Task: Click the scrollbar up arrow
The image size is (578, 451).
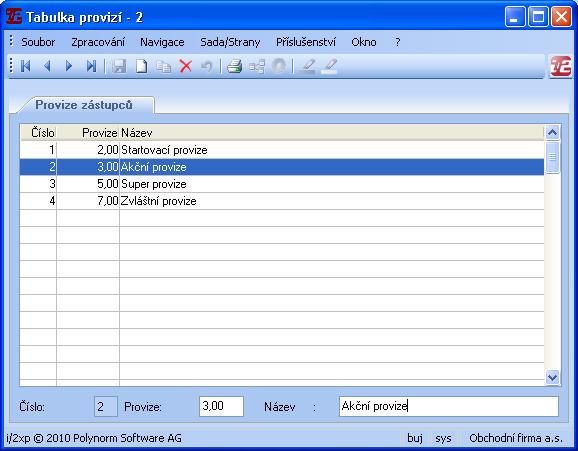Action: pyautogui.click(x=552, y=132)
